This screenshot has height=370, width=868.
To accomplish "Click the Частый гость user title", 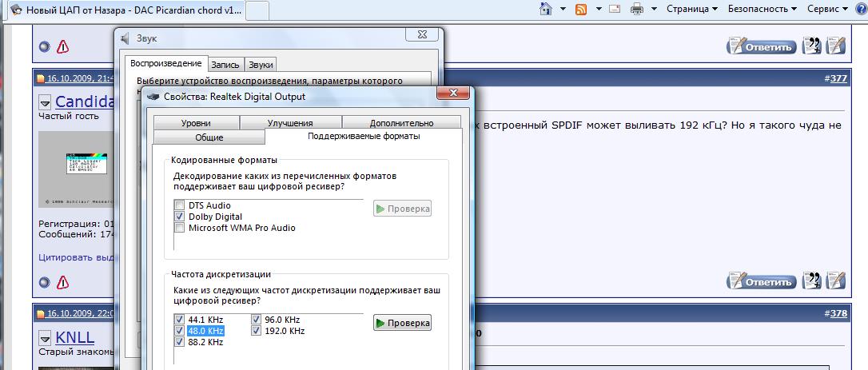I will tap(69, 116).
